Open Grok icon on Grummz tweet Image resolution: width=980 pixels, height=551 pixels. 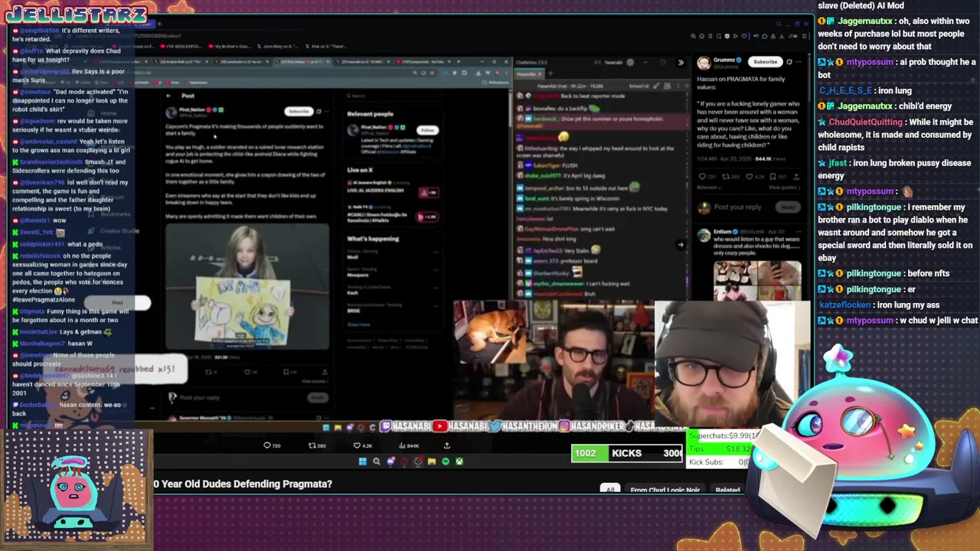click(789, 62)
